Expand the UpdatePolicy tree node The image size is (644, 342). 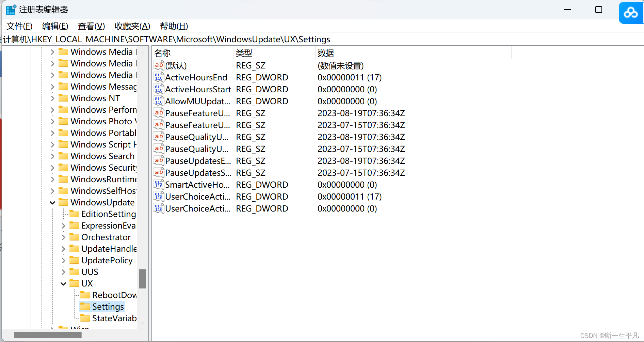pos(63,261)
